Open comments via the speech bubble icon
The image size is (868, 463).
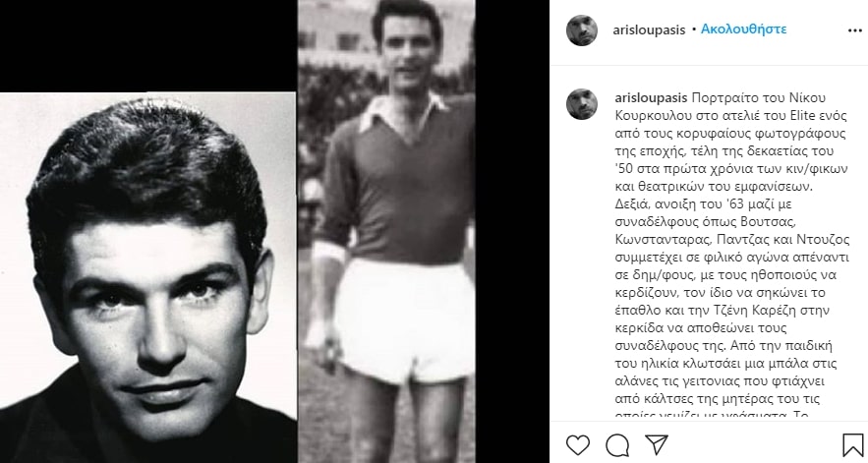pyautogui.click(x=617, y=444)
